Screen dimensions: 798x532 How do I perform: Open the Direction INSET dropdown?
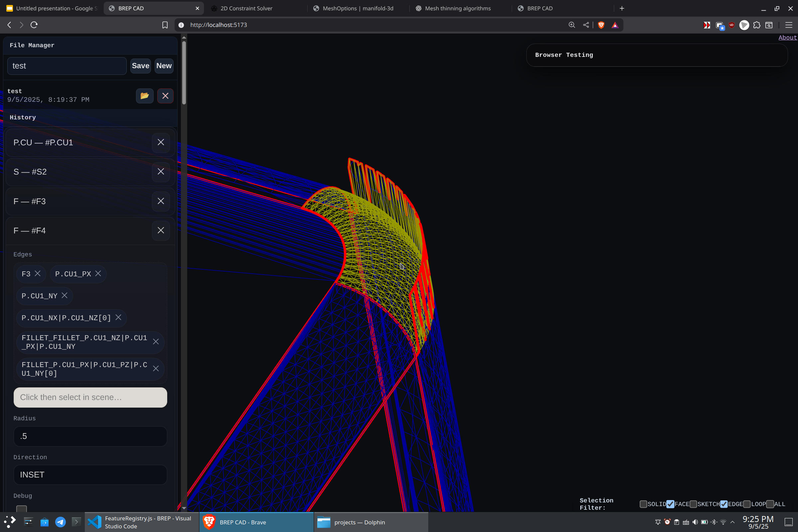[90, 475]
